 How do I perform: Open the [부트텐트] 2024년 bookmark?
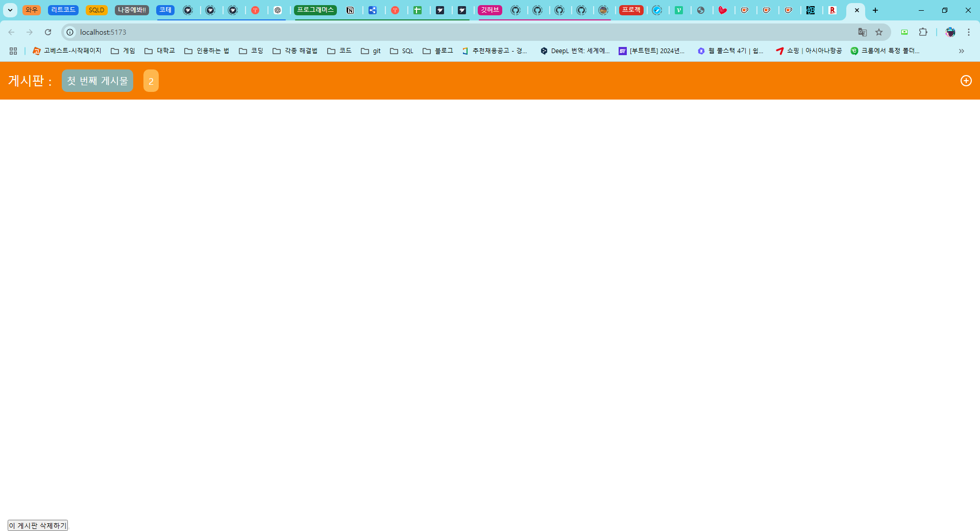click(x=652, y=51)
